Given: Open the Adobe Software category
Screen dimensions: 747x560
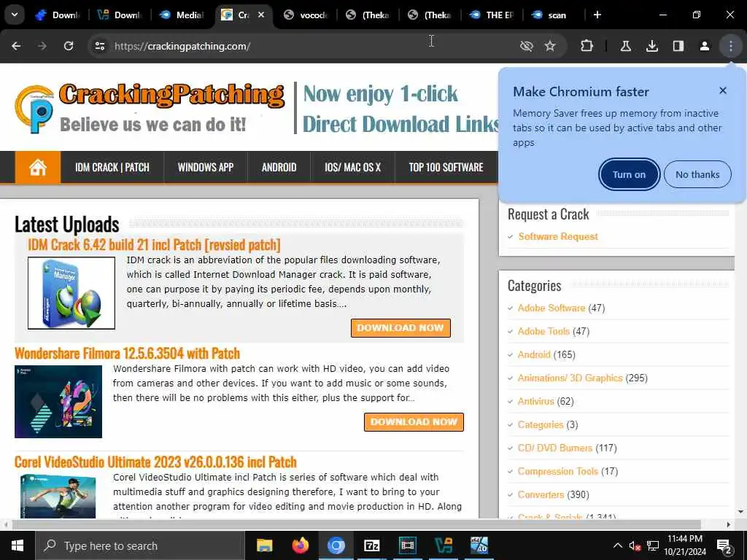Looking at the screenshot, I should click(x=551, y=308).
